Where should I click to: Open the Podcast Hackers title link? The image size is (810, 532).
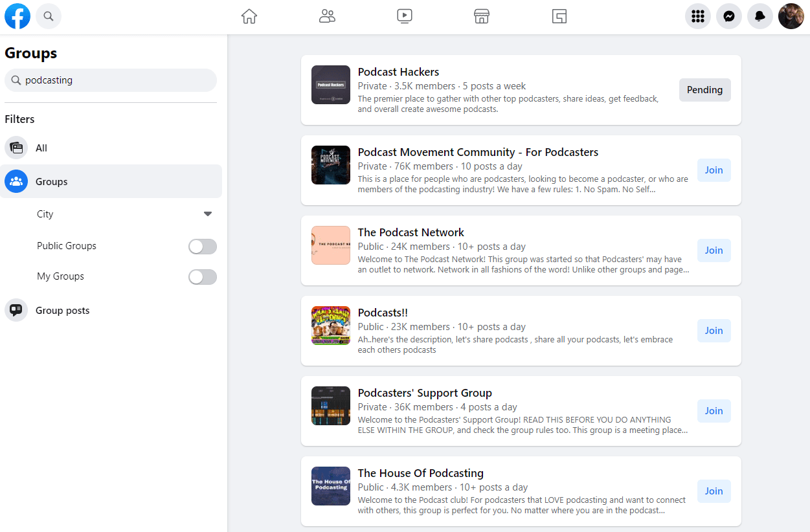(x=398, y=72)
